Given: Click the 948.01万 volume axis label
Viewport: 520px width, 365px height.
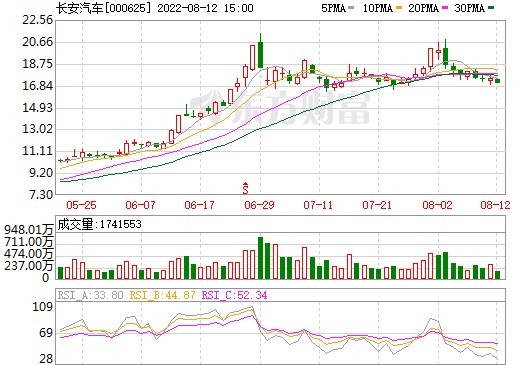Looking at the screenshot, I should tap(29, 230).
